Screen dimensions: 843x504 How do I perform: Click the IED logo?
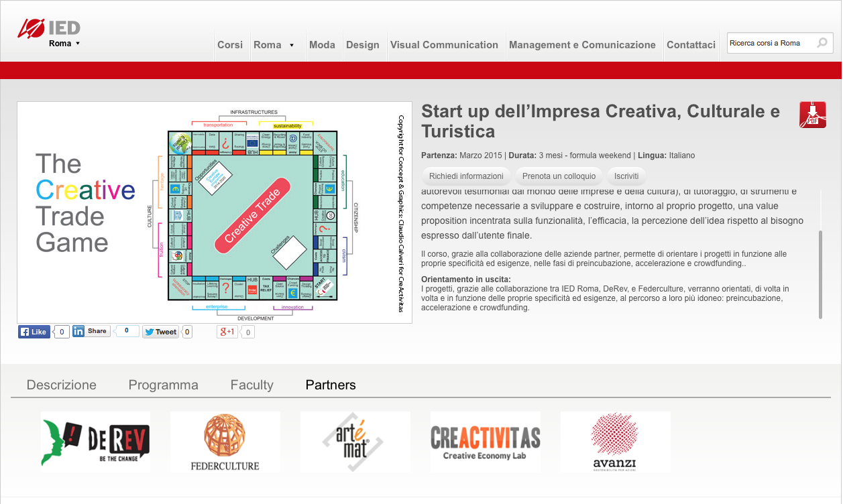point(49,27)
